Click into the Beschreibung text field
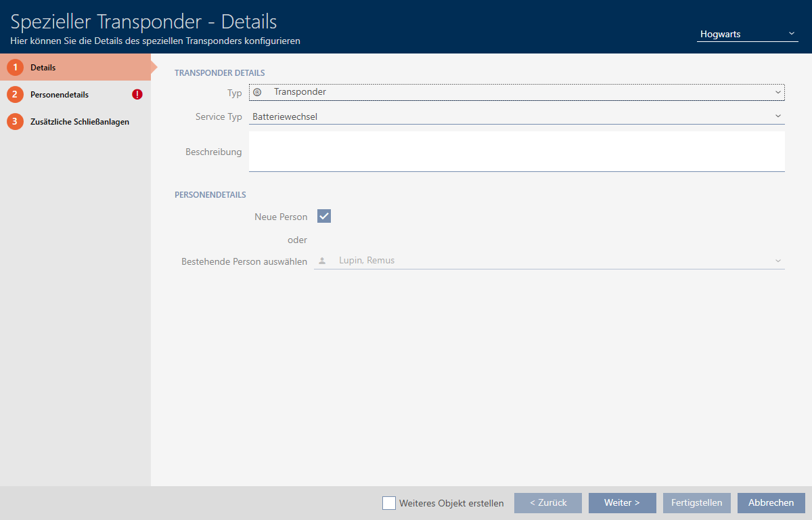This screenshot has height=520, width=812. 516,152
